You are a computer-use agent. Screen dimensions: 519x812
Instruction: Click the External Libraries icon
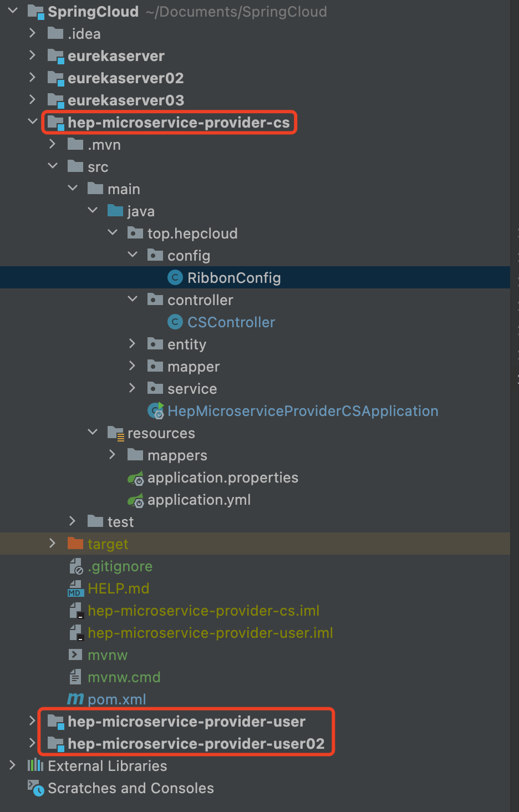[x=35, y=766]
